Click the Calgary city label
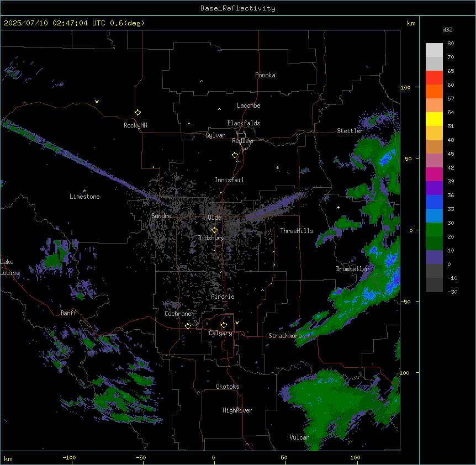The height and width of the screenshot is (465, 476). pyautogui.click(x=220, y=333)
